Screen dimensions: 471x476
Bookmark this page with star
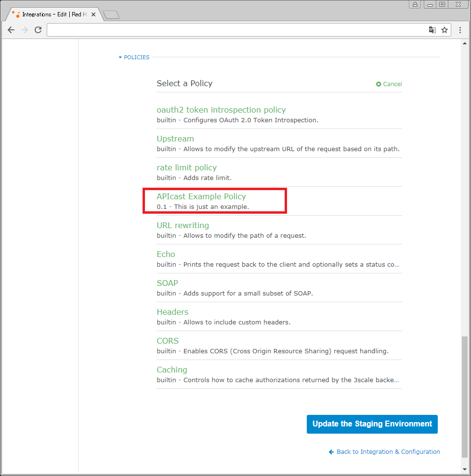click(445, 30)
